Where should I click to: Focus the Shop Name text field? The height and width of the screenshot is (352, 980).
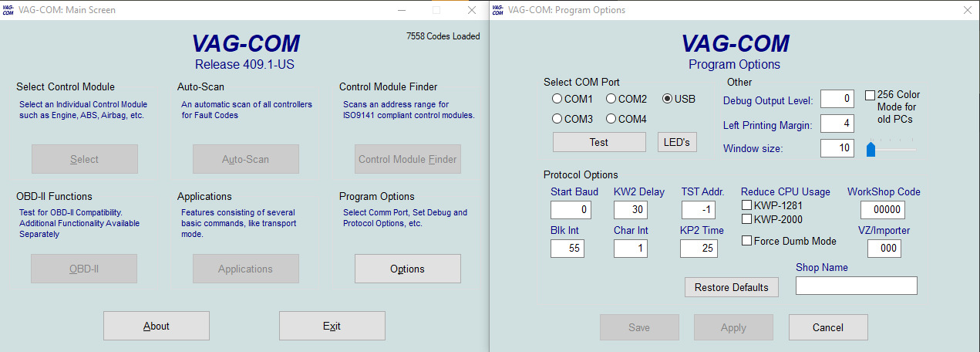point(857,286)
